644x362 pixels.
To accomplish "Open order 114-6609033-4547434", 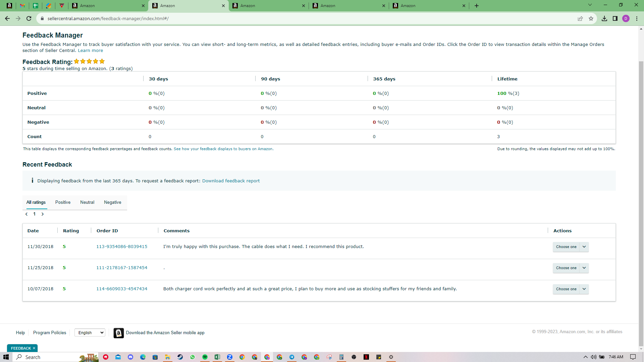I will click(122, 289).
